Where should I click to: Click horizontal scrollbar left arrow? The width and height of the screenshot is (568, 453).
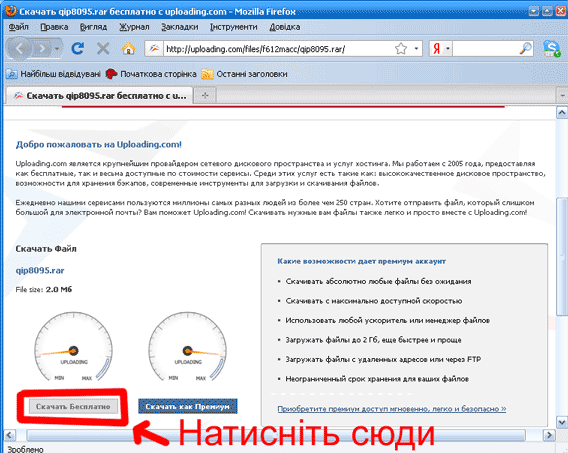[x=9, y=435]
